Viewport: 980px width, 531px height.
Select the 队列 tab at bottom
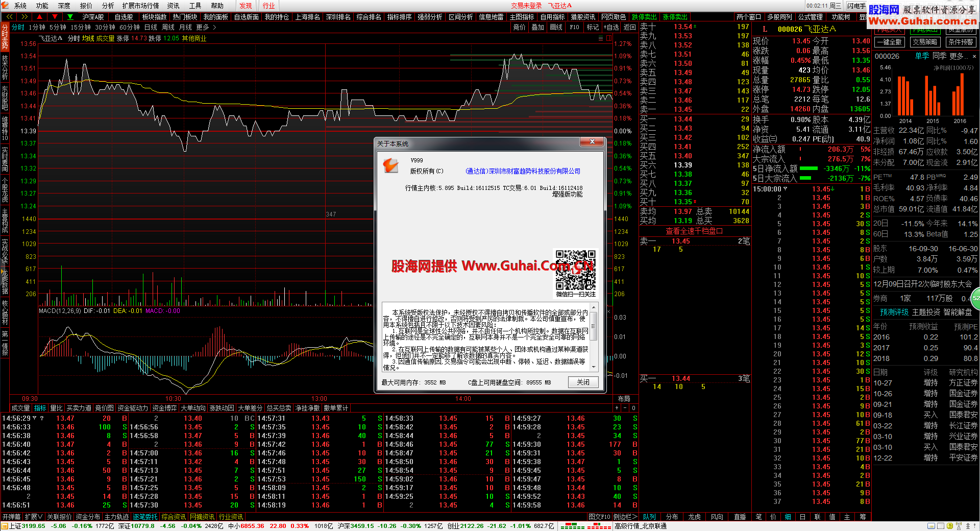649,517
